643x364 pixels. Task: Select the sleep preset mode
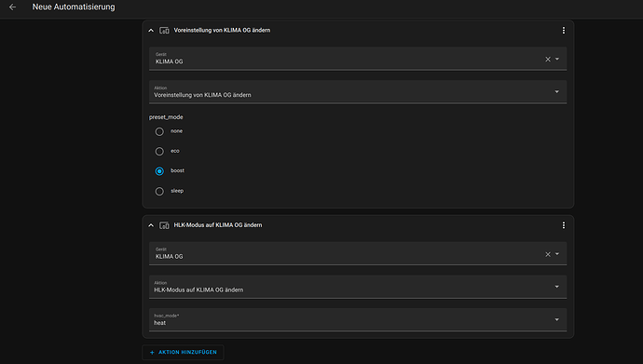click(x=159, y=191)
